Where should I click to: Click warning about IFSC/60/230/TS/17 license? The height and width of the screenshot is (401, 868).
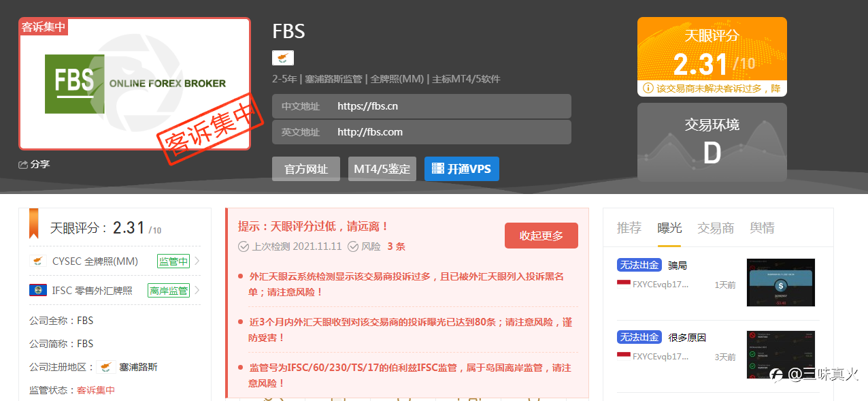tap(410, 376)
